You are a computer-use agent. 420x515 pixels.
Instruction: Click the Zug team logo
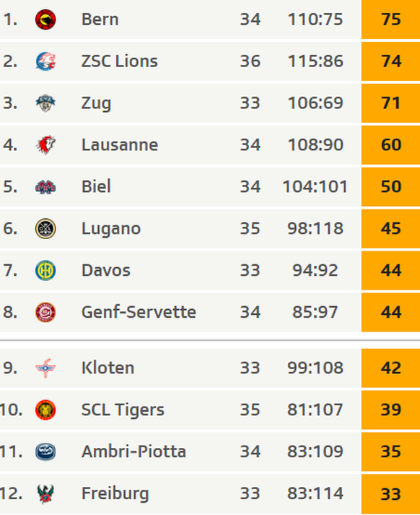click(x=45, y=103)
